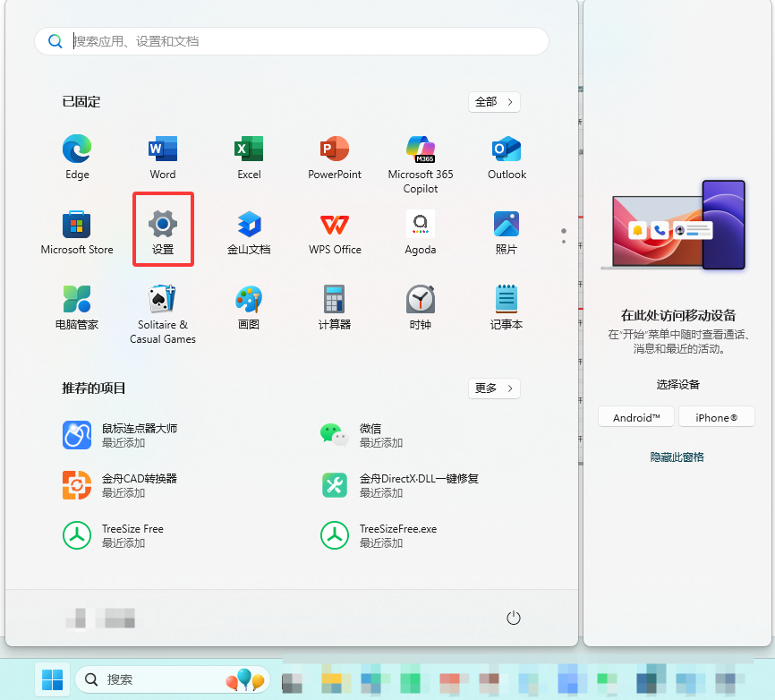Open Microsoft 365 Copilot
The width and height of the screenshot is (775, 700).
[421, 164]
